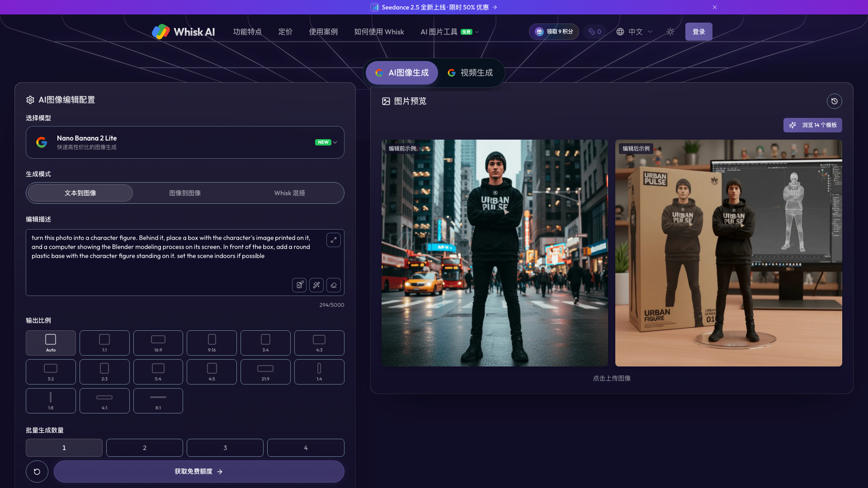Choose the 4:5 ratio option

212,372
